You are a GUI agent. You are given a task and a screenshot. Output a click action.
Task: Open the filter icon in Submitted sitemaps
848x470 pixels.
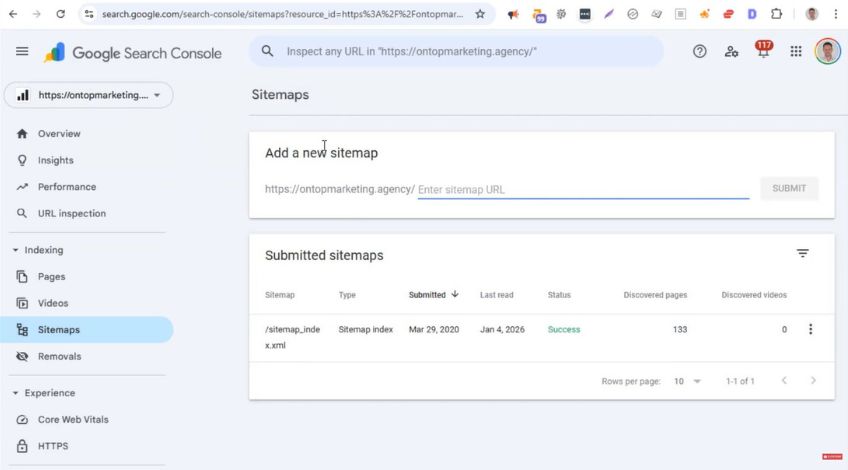(803, 253)
